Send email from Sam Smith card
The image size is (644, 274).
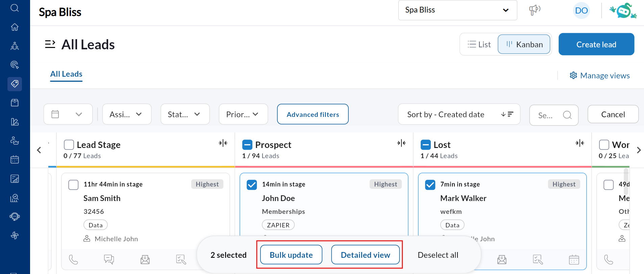(145, 259)
